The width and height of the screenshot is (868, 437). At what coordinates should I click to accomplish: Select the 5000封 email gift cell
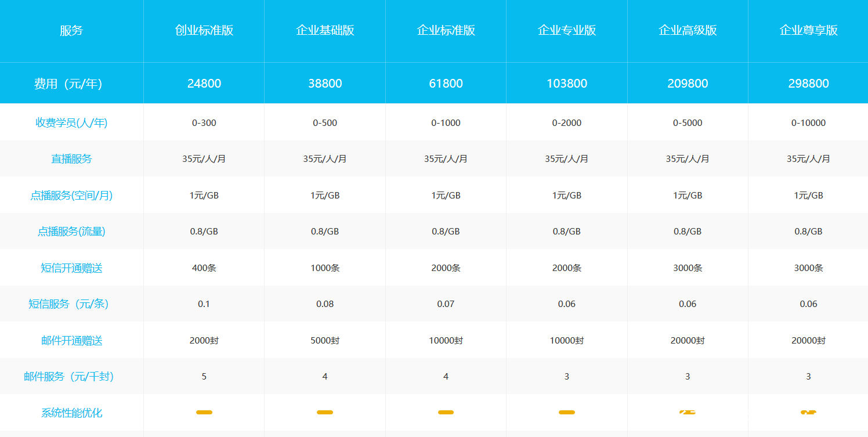(x=325, y=341)
